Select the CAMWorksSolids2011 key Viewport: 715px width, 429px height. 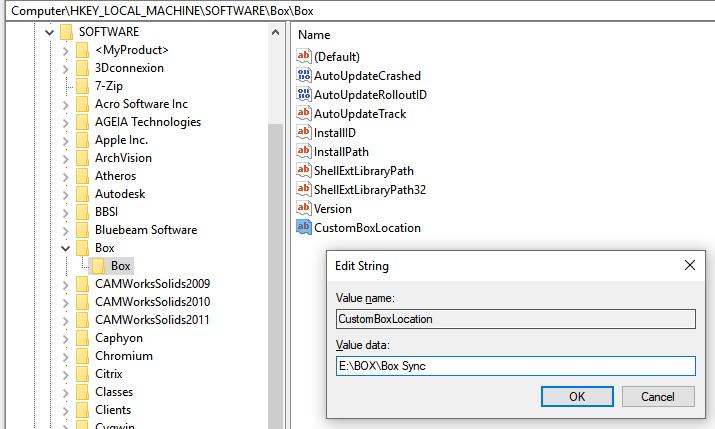pyautogui.click(x=152, y=320)
